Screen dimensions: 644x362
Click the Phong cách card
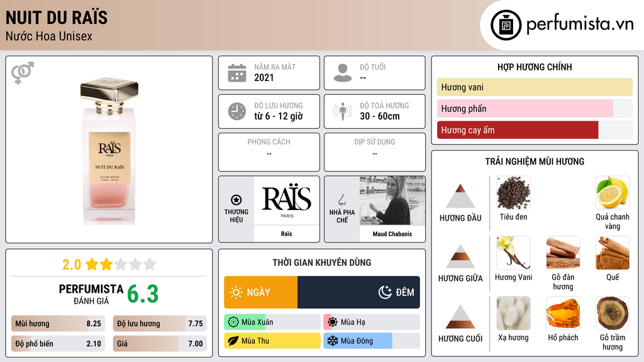pos(269,152)
